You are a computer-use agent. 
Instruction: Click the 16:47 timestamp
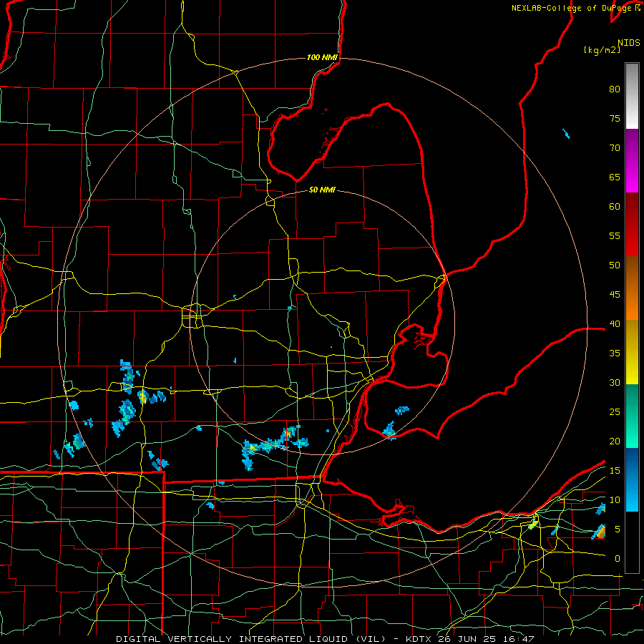coord(519,639)
